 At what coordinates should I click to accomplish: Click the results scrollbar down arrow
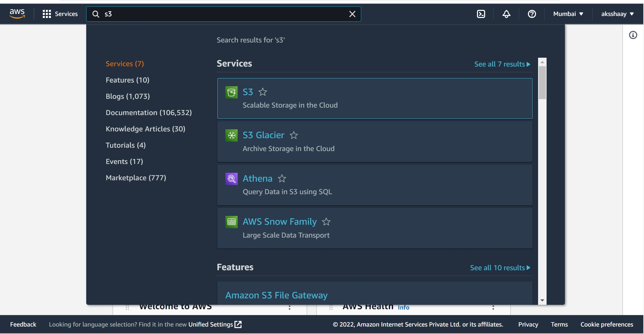point(542,300)
